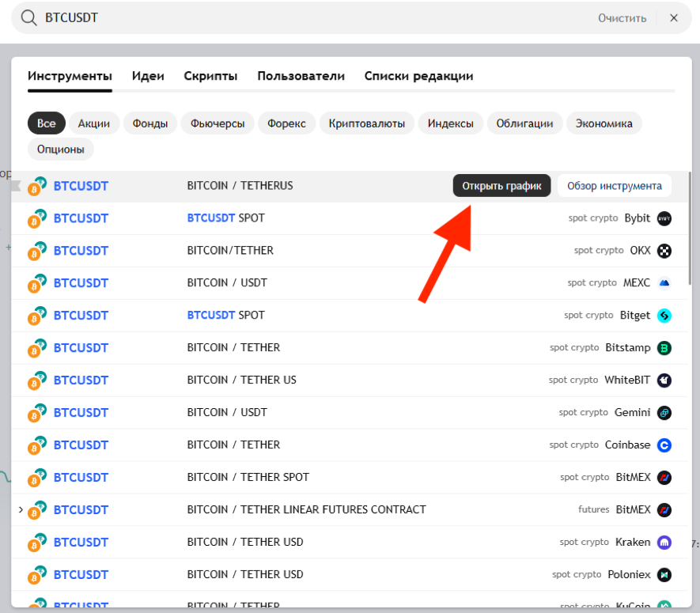The height and width of the screenshot is (613, 700).
Task: Click the BitMEX logo on the futures row
Action: click(664, 510)
